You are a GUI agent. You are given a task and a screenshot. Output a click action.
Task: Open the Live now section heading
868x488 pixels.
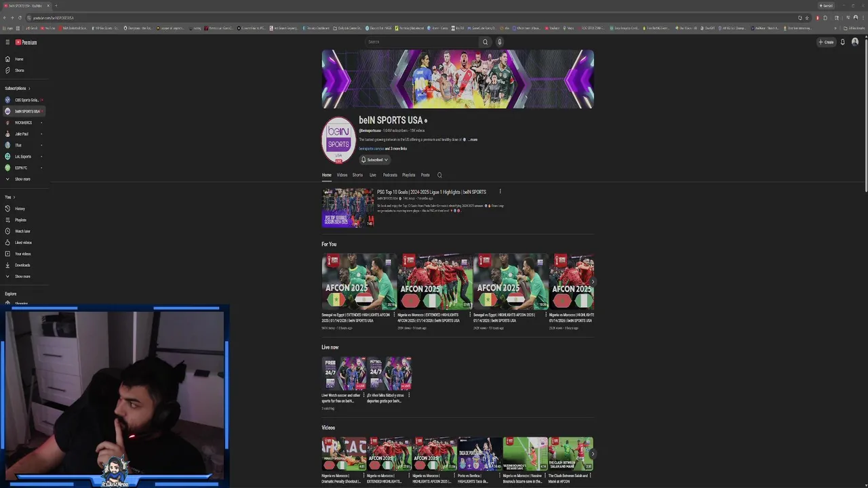330,347
